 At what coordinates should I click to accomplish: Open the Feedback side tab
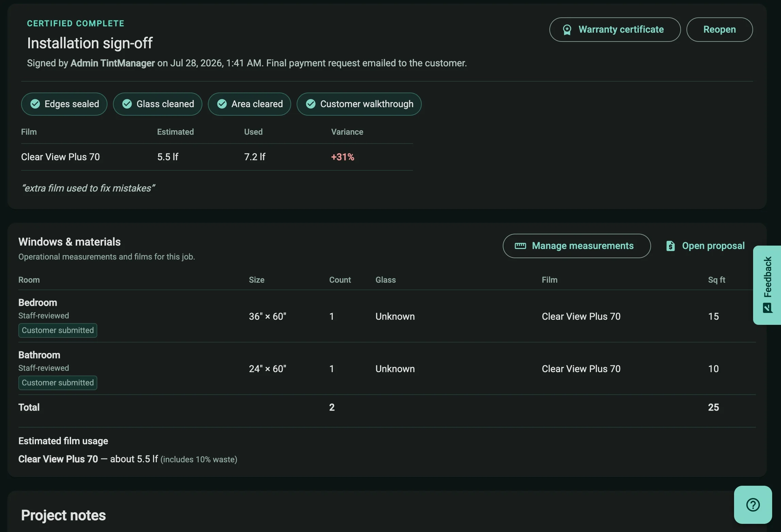click(767, 285)
